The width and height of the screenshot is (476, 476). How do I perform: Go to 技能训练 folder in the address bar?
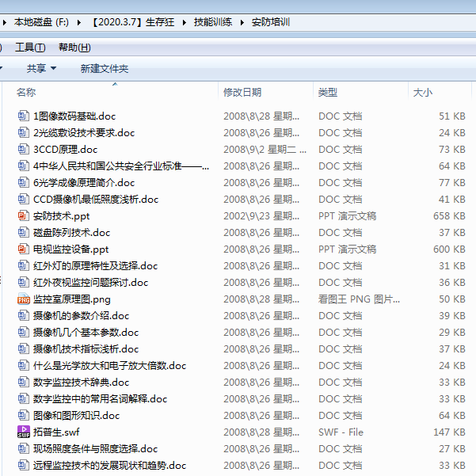(x=213, y=22)
